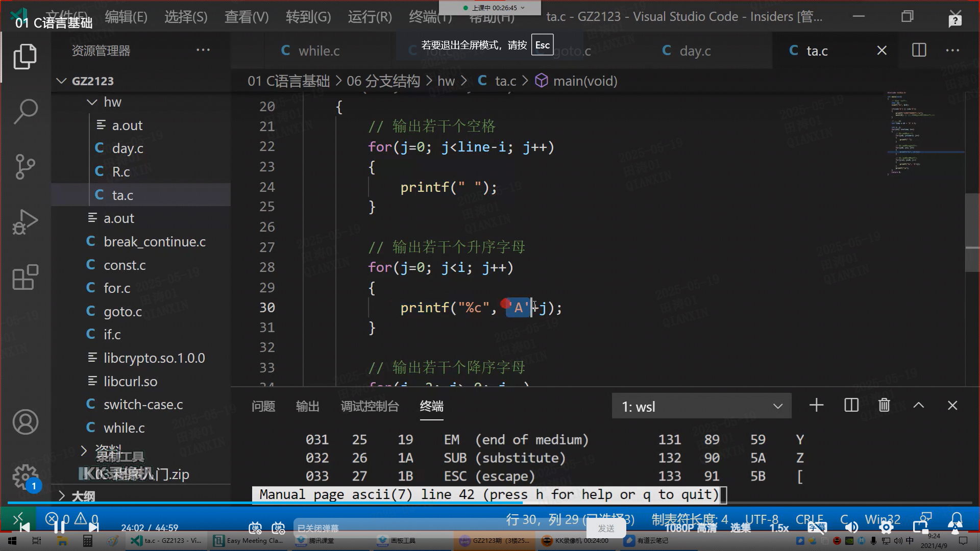Open the Explorer view in the activity bar
The width and height of the screenshot is (980, 551).
(x=25, y=56)
